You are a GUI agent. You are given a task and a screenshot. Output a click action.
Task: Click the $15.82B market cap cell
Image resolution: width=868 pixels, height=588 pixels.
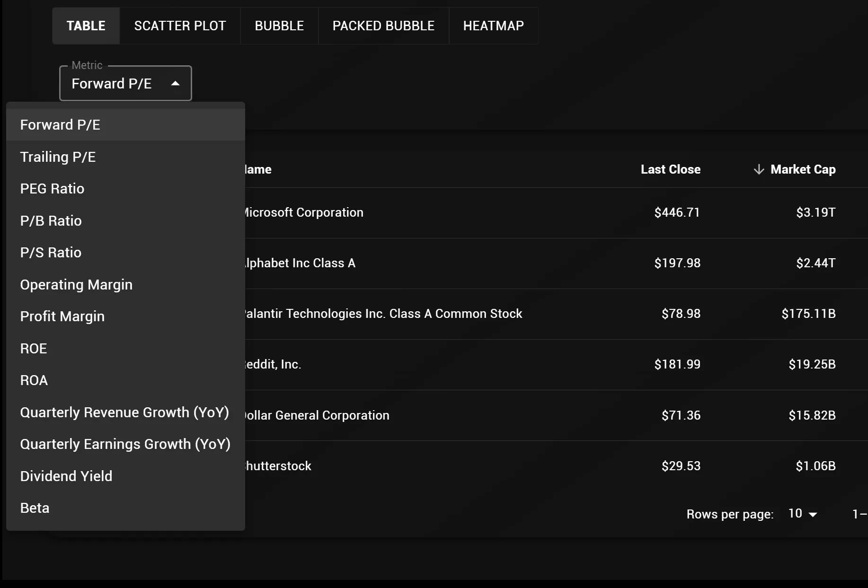tap(812, 415)
